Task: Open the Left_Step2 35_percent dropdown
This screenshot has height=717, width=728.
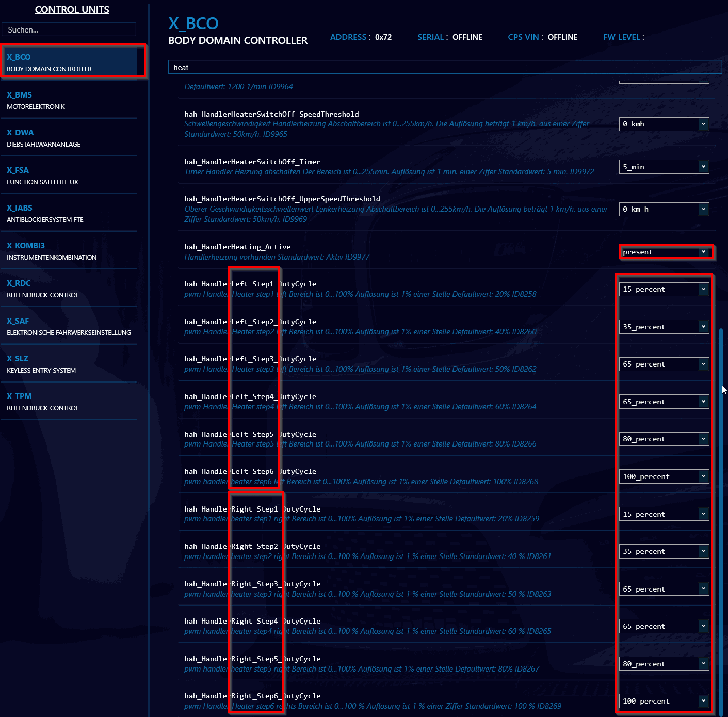Action: coord(664,327)
